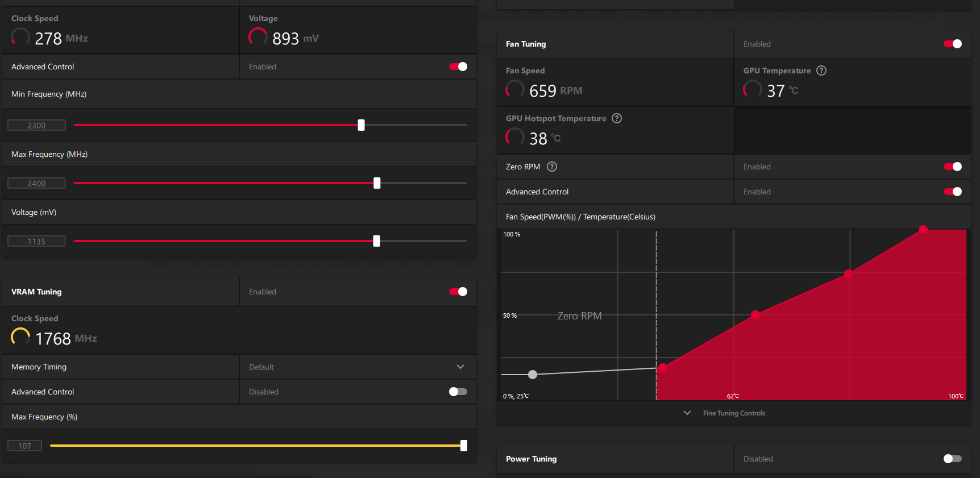Viewport: 980px width, 478px height.
Task: Click the Zero RPM text on fan graph
Action: point(579,316)
